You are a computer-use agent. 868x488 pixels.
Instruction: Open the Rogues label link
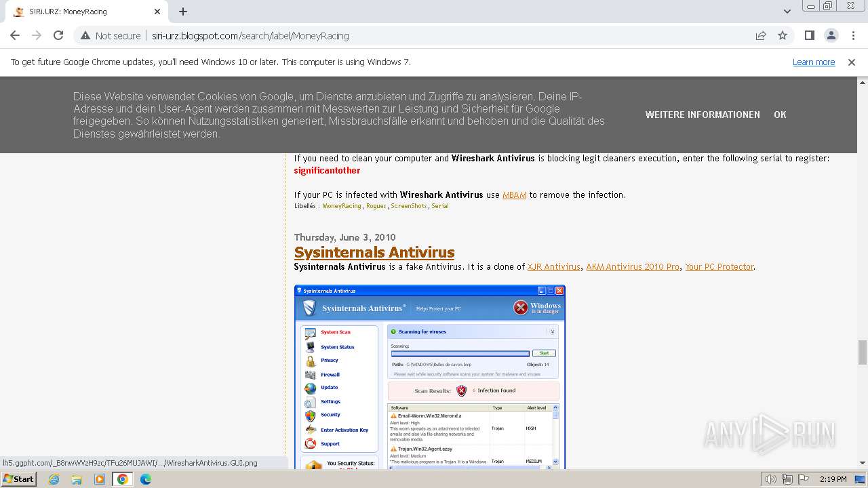[376, 206]
